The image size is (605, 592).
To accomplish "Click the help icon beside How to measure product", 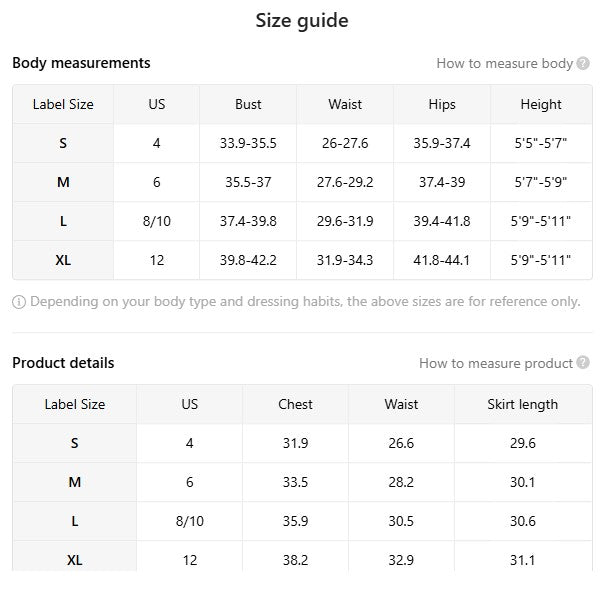I will pyautogui.click(x=583, y=363).
